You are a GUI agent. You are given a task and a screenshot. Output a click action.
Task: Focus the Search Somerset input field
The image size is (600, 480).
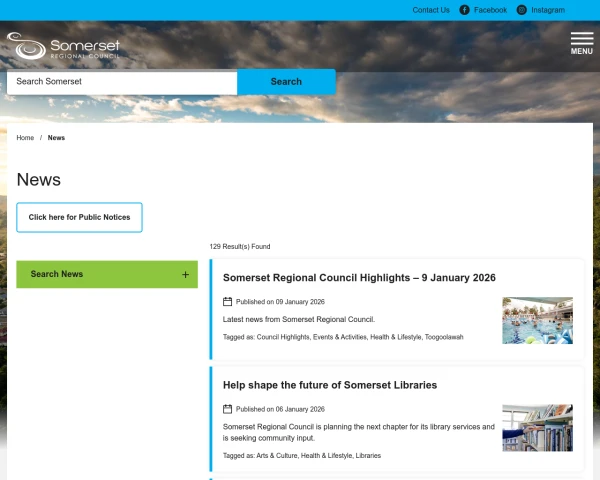122,82
